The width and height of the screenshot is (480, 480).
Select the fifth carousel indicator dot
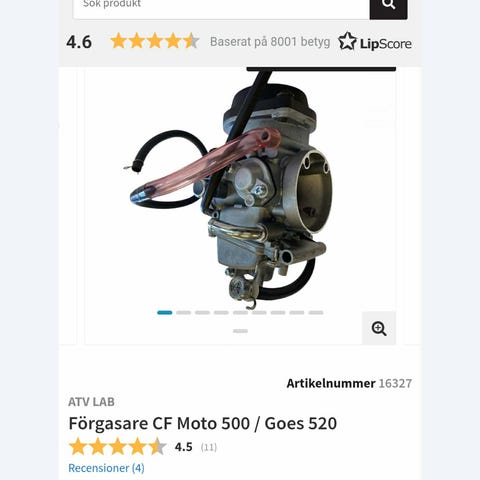click(240, 313)
